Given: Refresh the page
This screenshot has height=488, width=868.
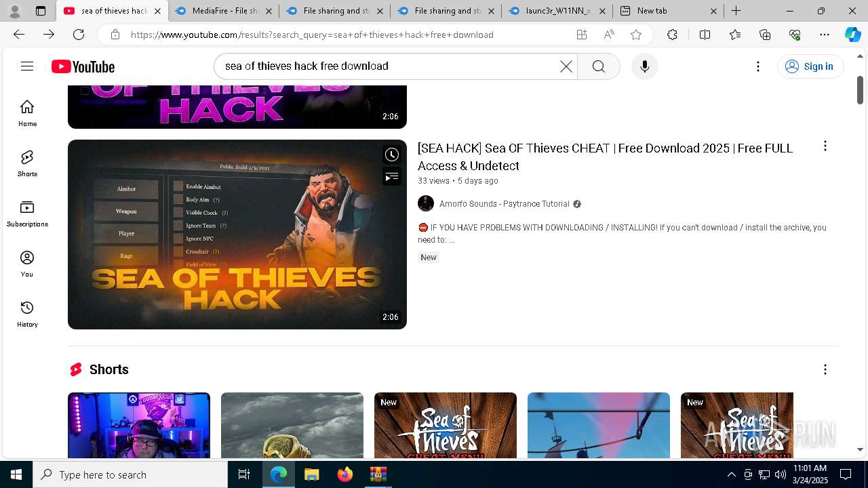Looking at the screenshot, I should 79,35.
